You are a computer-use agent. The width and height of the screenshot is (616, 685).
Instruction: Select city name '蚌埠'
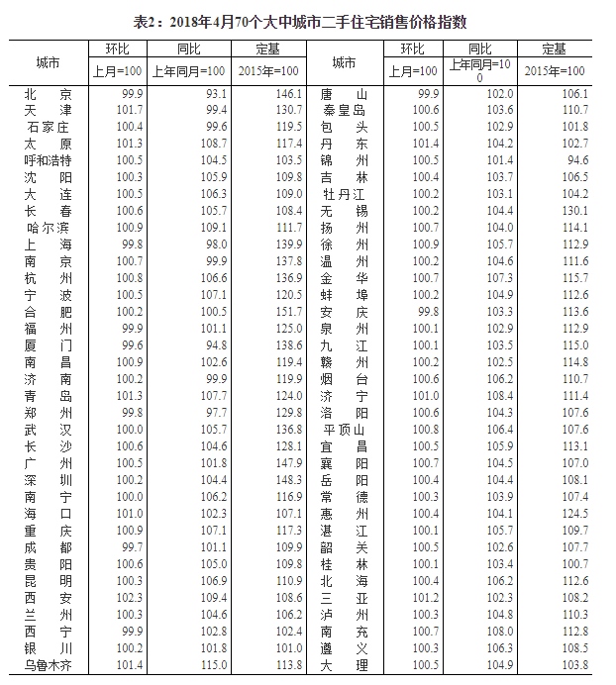pyautogui.click(x=344, y=295)
